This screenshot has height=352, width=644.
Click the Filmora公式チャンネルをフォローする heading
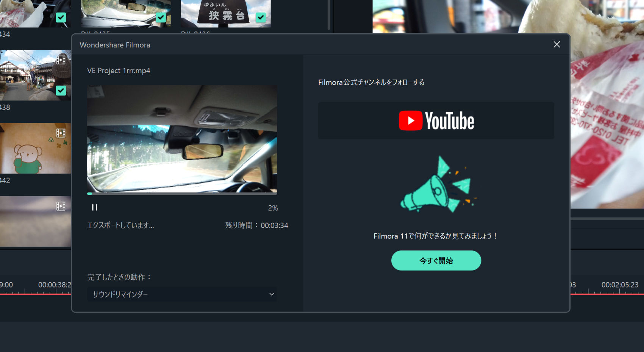click(371, 82)
